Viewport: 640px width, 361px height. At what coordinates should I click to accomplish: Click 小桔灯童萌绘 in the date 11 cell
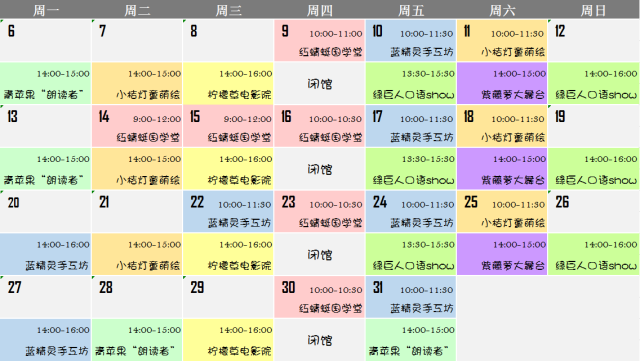[513, 52]
